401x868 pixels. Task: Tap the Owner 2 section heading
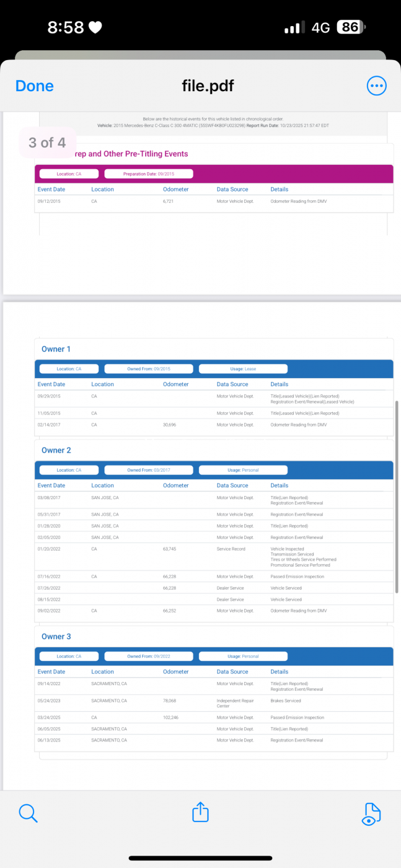56,450
